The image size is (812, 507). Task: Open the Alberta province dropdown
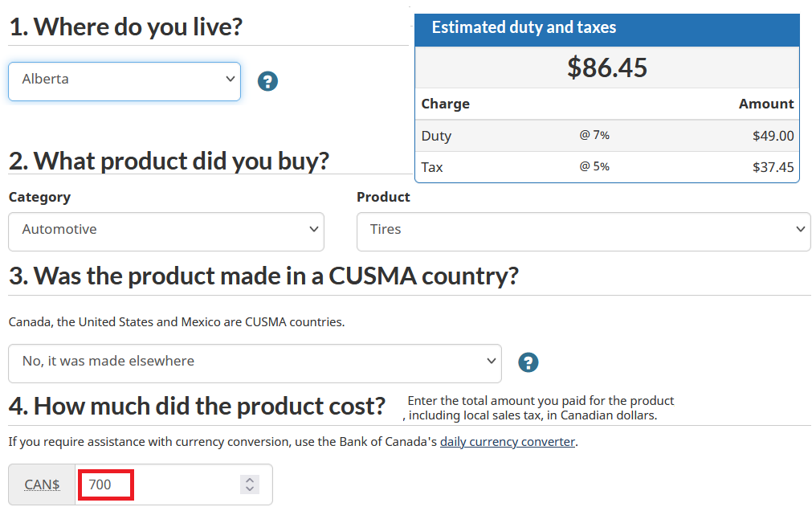(124, 81)
